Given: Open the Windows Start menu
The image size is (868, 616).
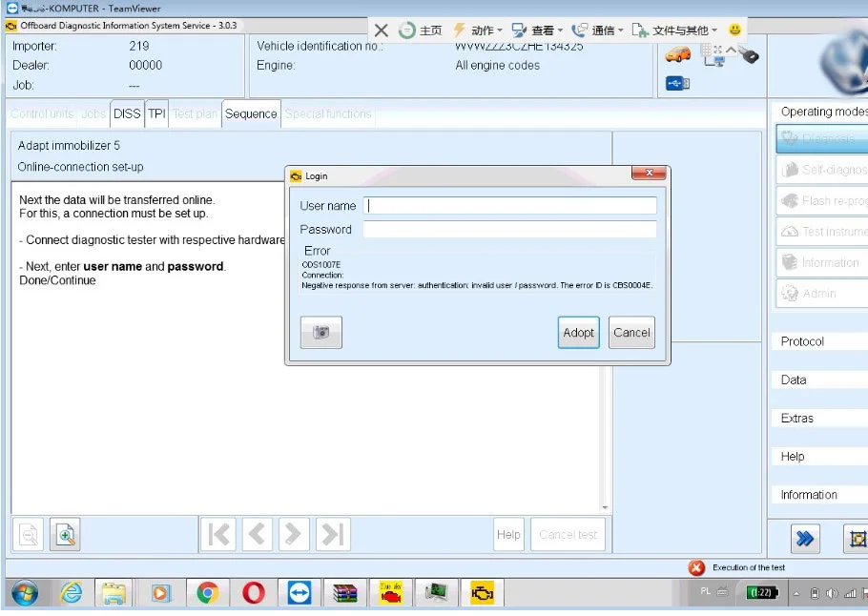Looking at the screenshot, I should (x=25, y=593).
